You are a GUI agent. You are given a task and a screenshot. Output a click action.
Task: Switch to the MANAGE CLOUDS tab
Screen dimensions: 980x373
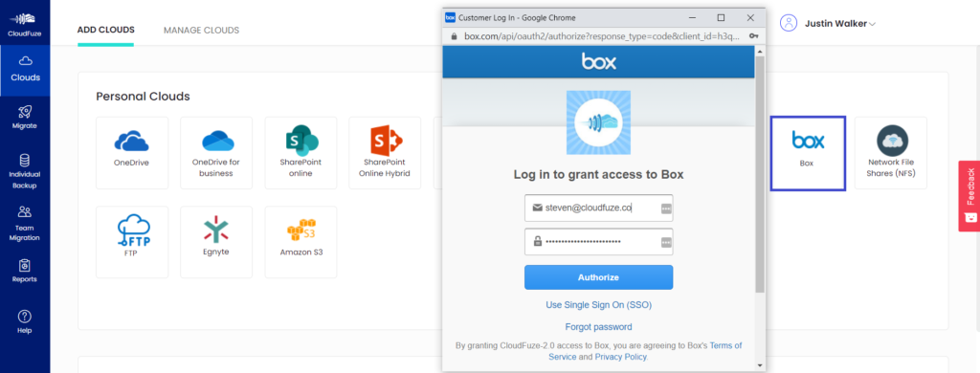(x=201, y=30)
